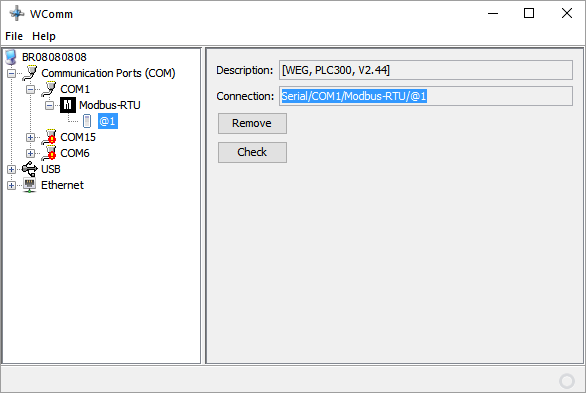Click the USB trident icon
The height and width of the screenshot is (393, 586).
pyautogui.click(x=30, y=169)
